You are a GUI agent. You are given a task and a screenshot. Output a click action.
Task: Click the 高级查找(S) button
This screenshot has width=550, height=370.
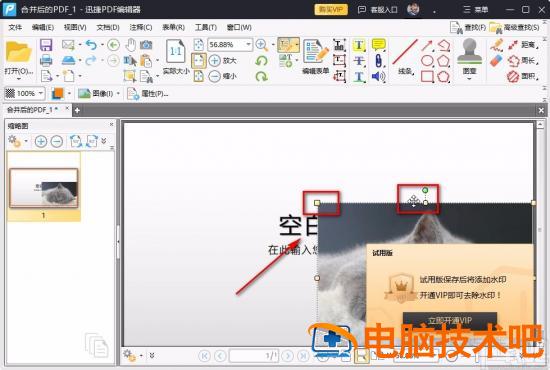(515, 27)
